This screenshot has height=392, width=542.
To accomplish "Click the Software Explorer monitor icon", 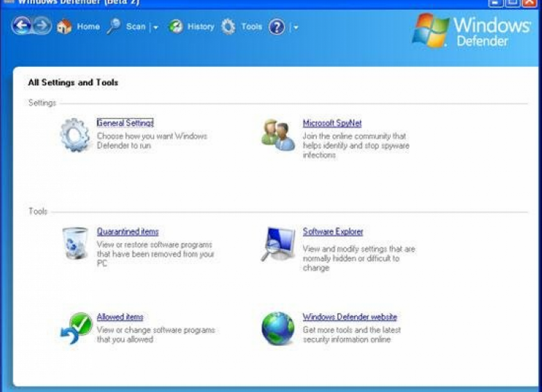I will 279,244.
